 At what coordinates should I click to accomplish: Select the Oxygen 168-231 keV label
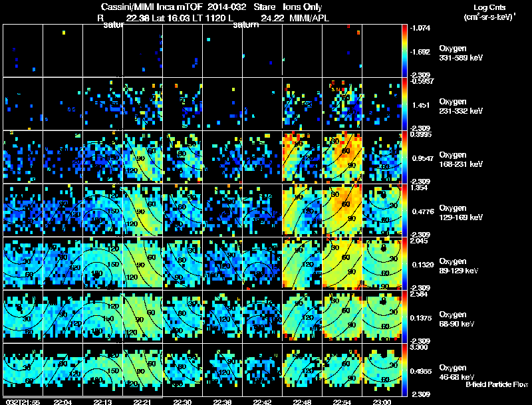461,160
